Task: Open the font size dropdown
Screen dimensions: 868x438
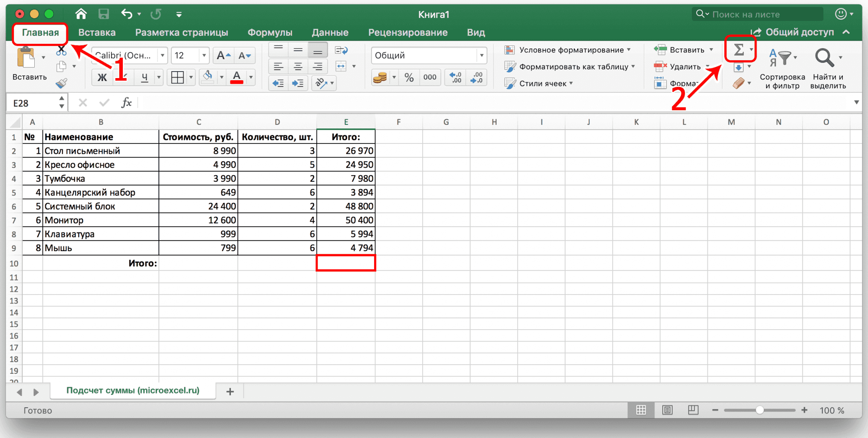Action: (x=204, y=56)
